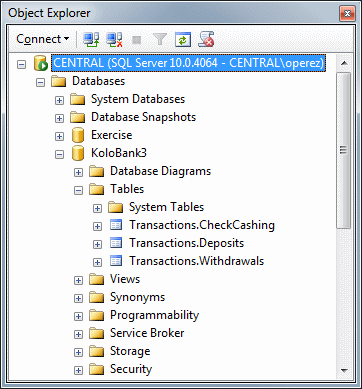Viewport: 362px width, 389px height.
Task: Click the Views folder icon
Action: pyautogui.click(x=96, y=279)
